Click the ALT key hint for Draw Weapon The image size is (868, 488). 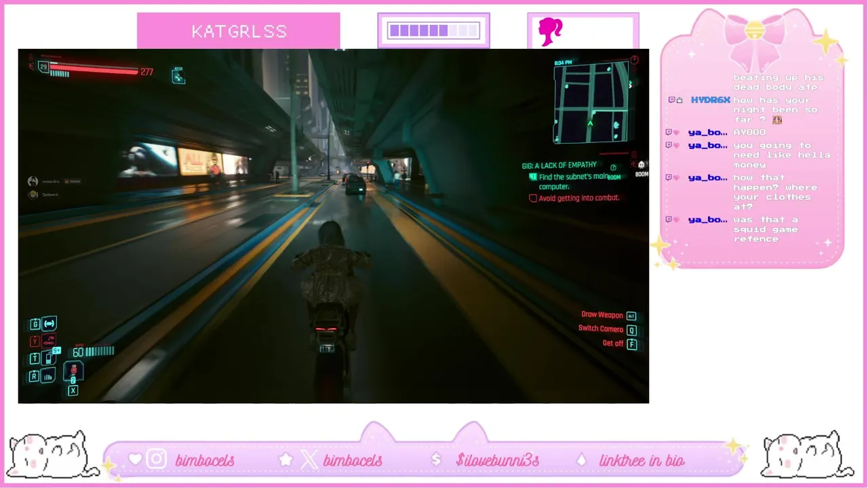point(631,316)
